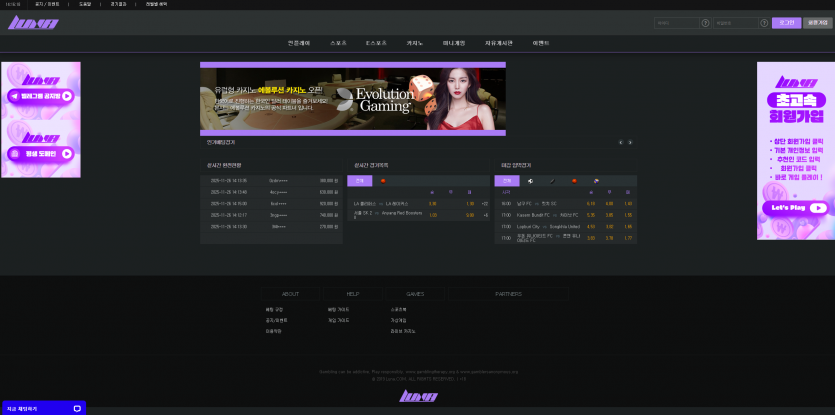Select the 전체 tab in closing-soon matches
Screen dimensions: 835x415
click(x=506, y=181)
